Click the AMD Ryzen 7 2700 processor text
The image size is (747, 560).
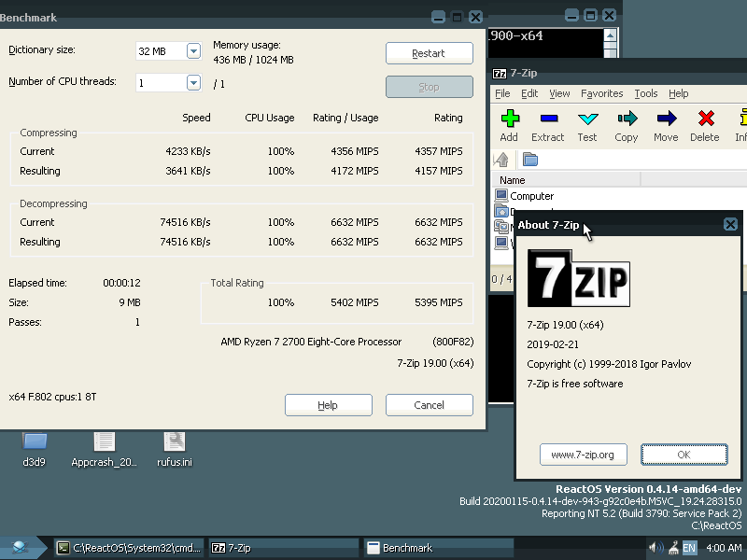point(311,342)
